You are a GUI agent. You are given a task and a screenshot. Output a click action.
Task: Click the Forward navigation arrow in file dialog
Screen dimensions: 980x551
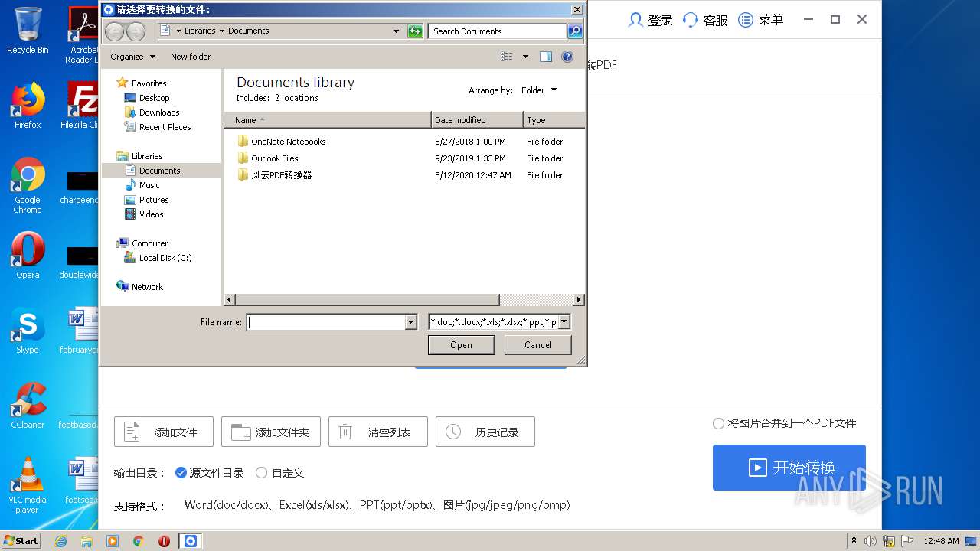[x=136, y=31]
